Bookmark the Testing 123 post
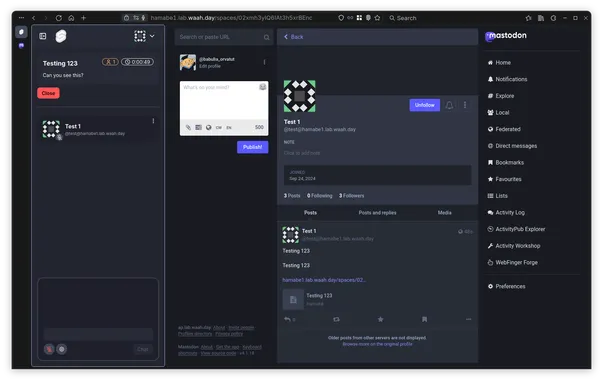This screenshot has height=382, width=603. click(425, 319)
